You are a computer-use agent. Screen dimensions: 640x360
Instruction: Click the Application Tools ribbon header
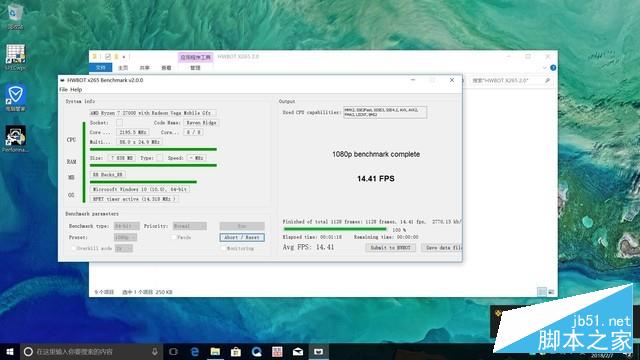point(196,57)
